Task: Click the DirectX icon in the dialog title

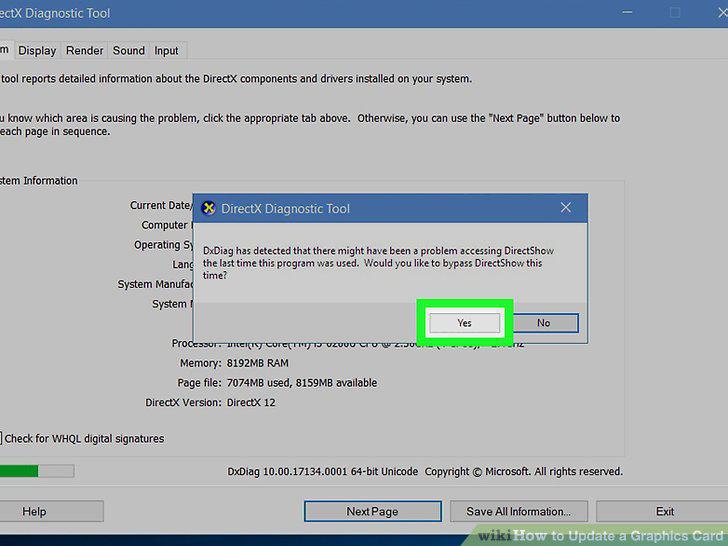Action: [x=209, y=208]
